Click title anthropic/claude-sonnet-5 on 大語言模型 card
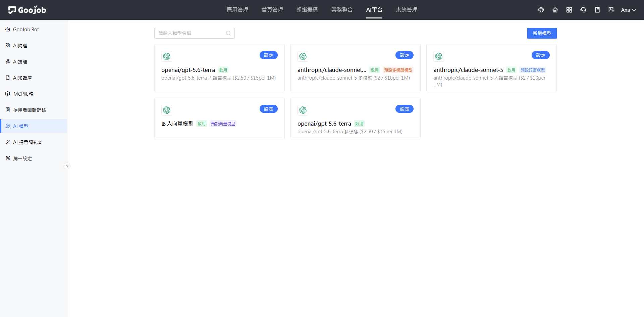Screen dimensions: 644x317 pos(468,70)
